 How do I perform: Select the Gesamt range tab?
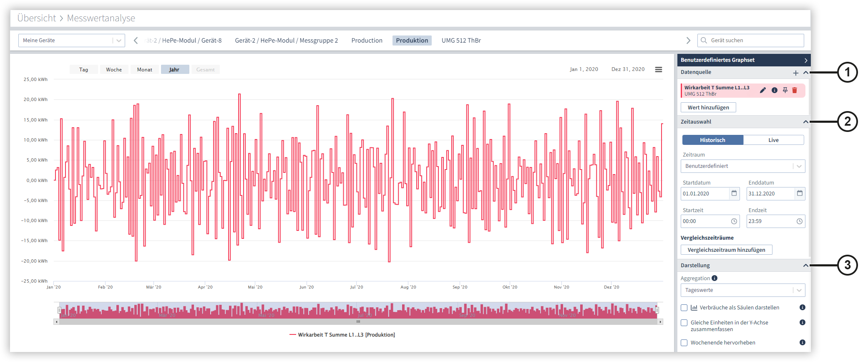(206, 70)
